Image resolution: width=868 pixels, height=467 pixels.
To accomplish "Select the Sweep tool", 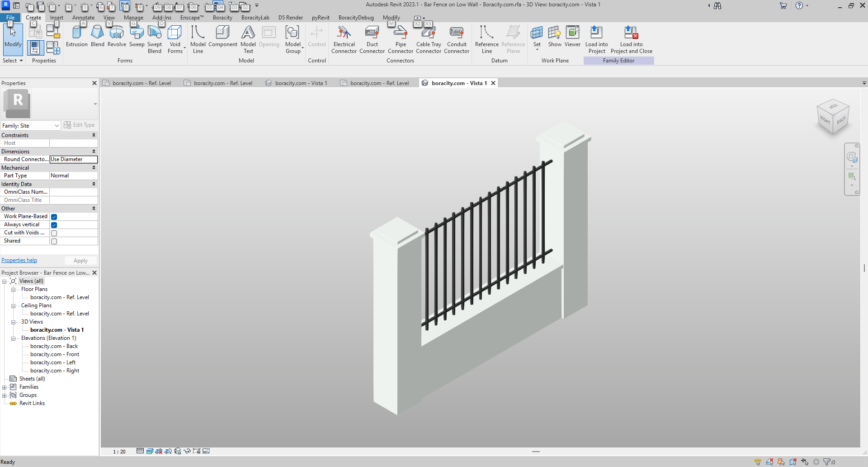I will click(137, 36).
